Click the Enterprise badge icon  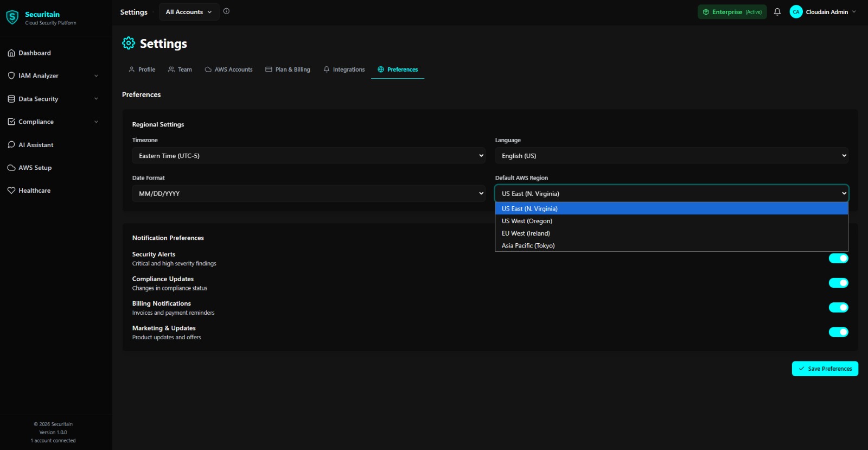point(706,12)
